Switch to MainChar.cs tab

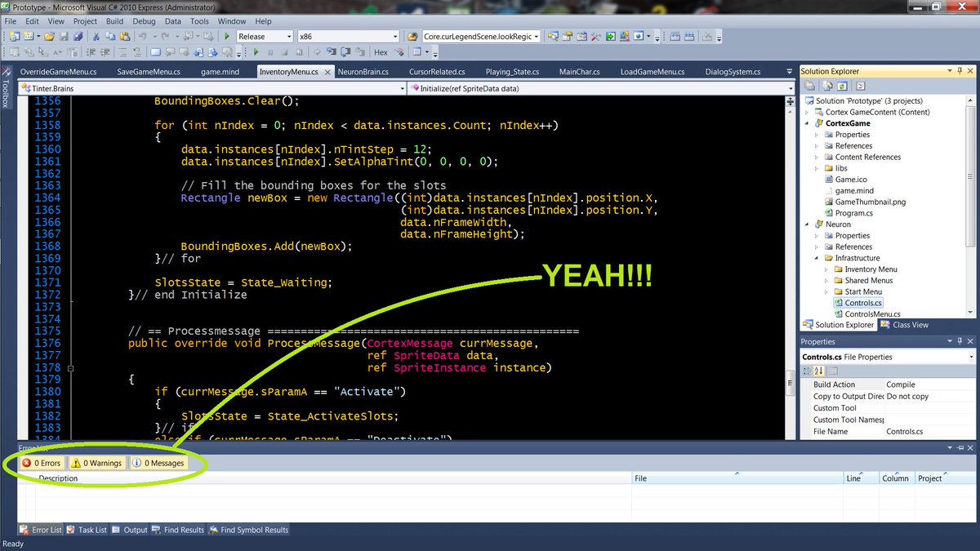pyautogui.click(x=579, y=72)
